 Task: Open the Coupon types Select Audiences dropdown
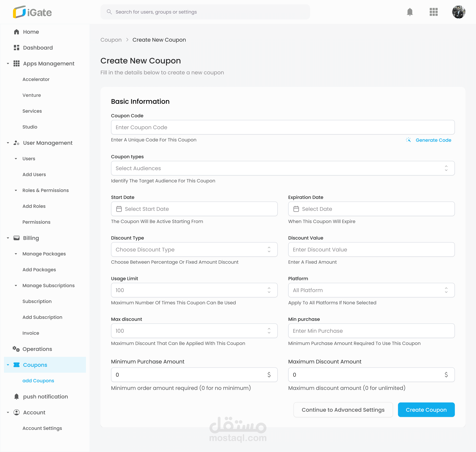pyautogui.click(x=283, y=168)
